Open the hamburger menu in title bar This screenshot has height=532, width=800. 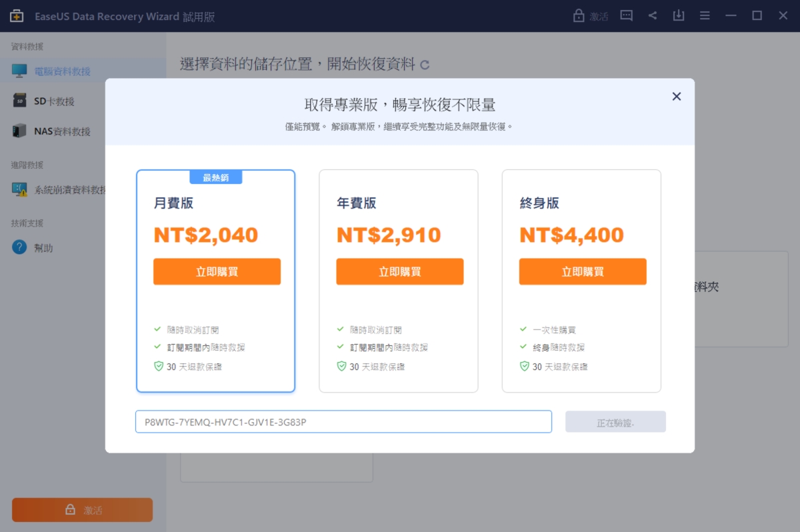705,16
